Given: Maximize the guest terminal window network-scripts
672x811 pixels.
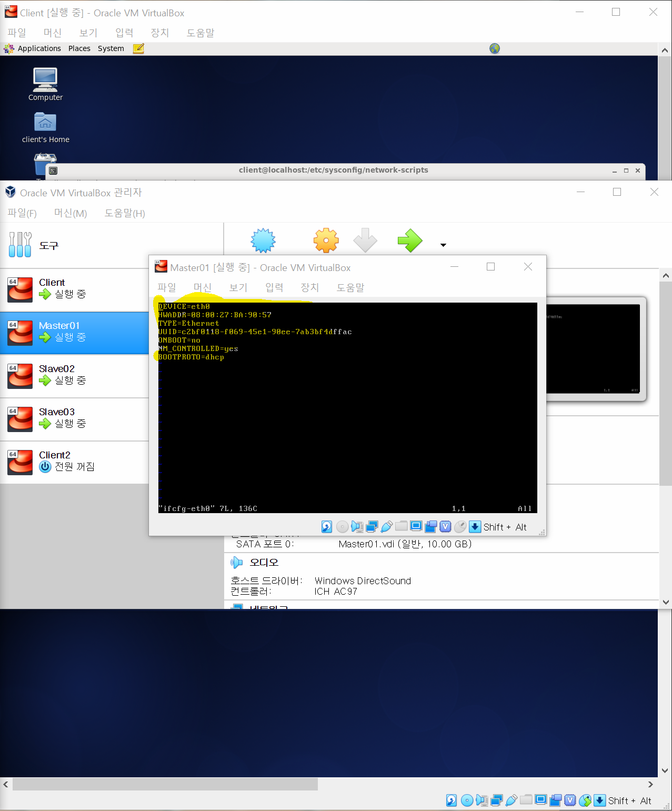Looking at the screenshot, I should 626,171.
